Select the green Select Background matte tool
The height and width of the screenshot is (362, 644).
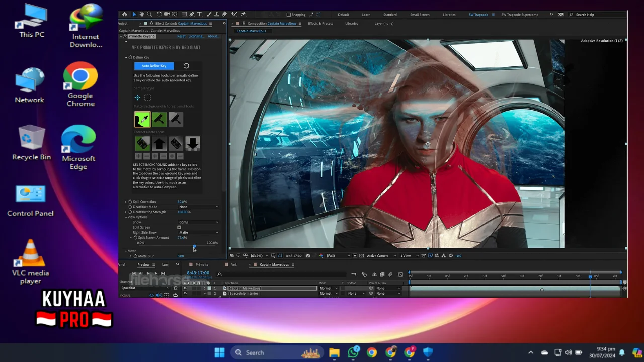click(x=142, y=119)
